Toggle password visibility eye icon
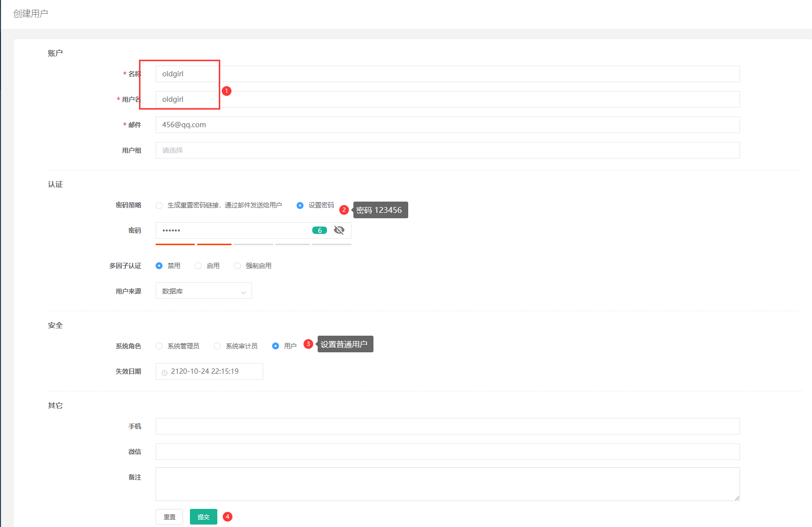 (x=339, y=230)
